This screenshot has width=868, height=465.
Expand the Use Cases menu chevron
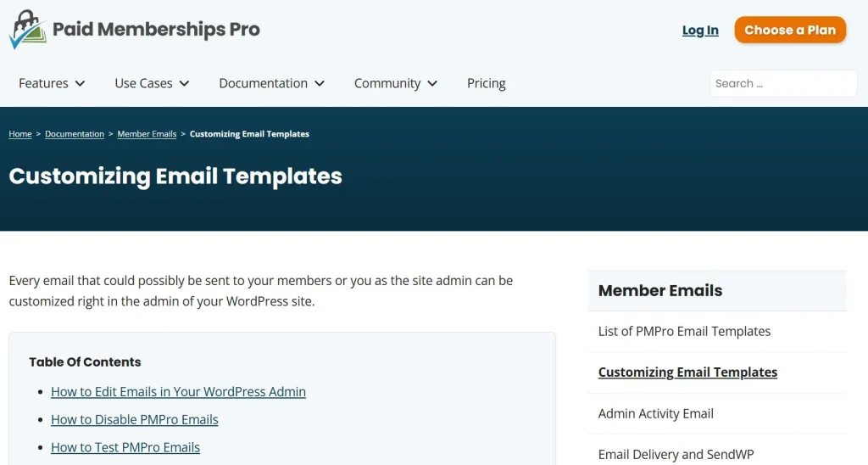tap(184, 84)
